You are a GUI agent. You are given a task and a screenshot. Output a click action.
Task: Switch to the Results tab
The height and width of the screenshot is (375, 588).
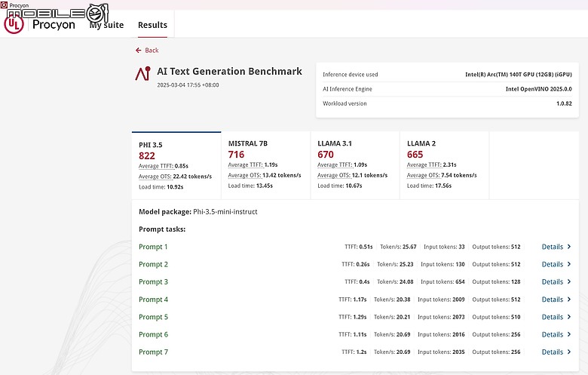coord(152,25)
